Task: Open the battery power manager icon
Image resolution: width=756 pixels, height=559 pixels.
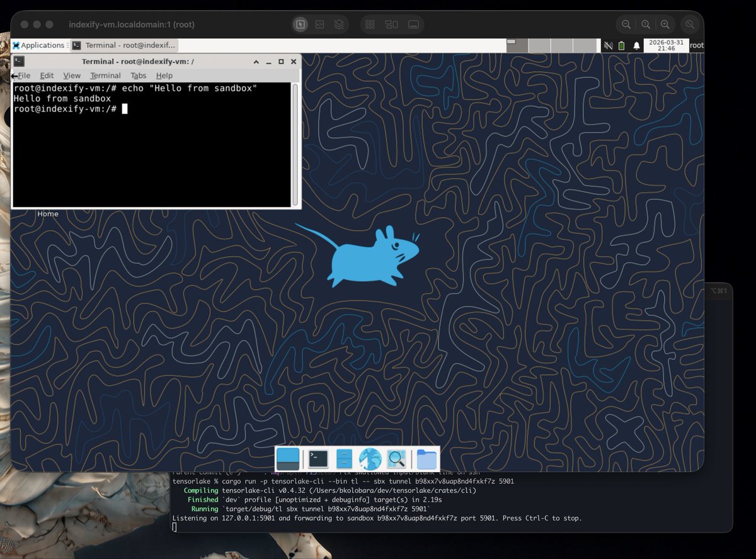Action: click(x=622, y=45)
